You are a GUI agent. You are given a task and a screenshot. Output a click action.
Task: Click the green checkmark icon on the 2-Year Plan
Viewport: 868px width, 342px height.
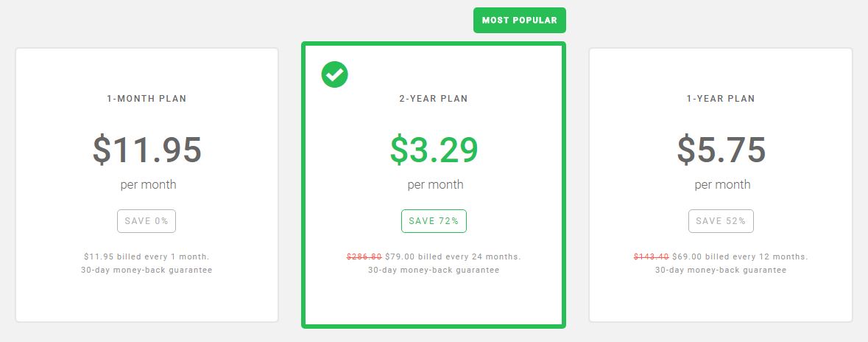(334, 74)
